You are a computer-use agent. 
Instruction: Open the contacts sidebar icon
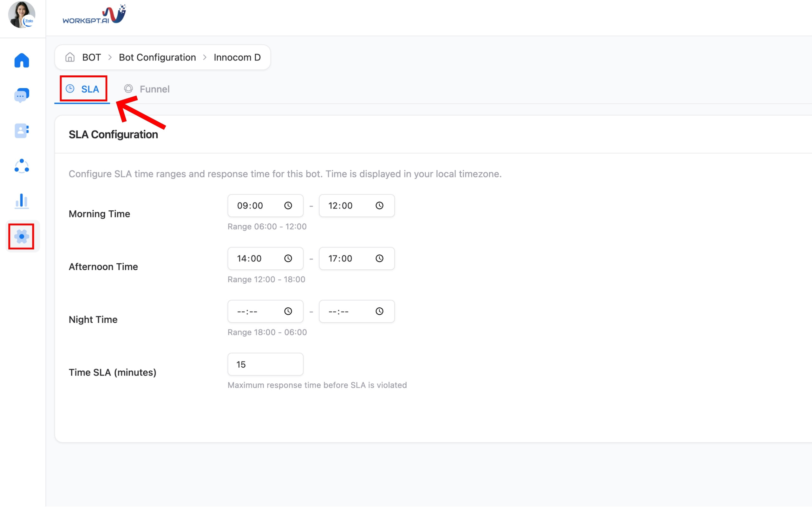coord(22,131)
